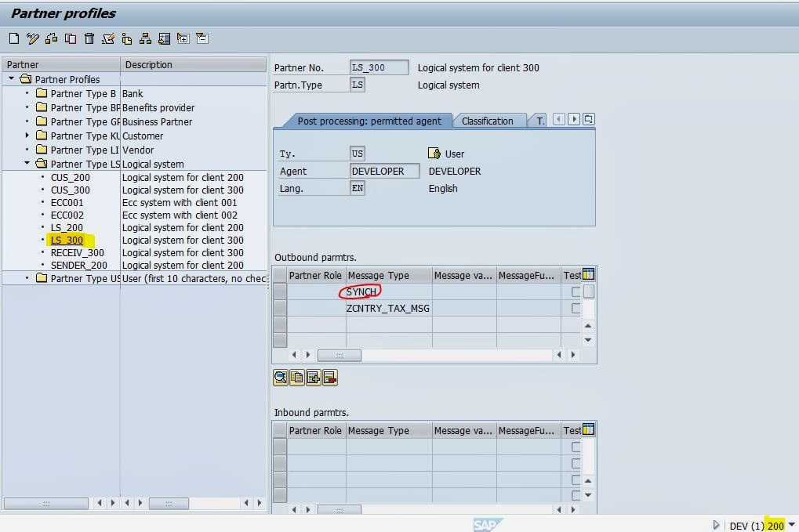Check the Test checkbox for ZCNTRY_TAX_MSG row
This screenshot has height=532, width=799.
575,308
